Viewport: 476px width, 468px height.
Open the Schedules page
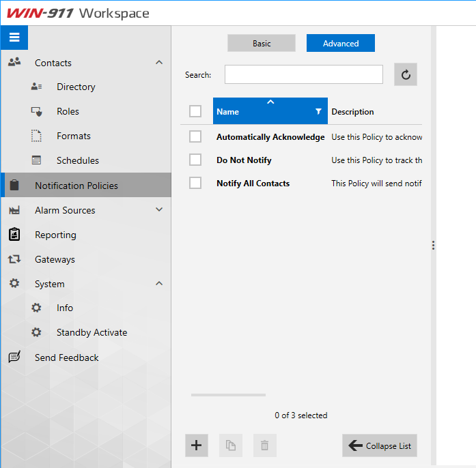pos(78,160)
